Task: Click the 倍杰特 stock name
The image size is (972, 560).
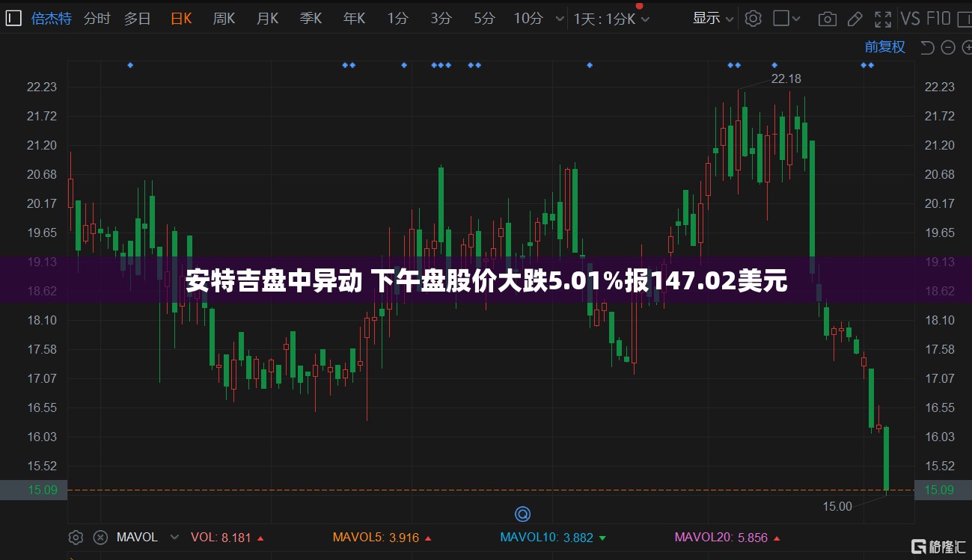Action: pyautogui.click(x=52, y=18)
